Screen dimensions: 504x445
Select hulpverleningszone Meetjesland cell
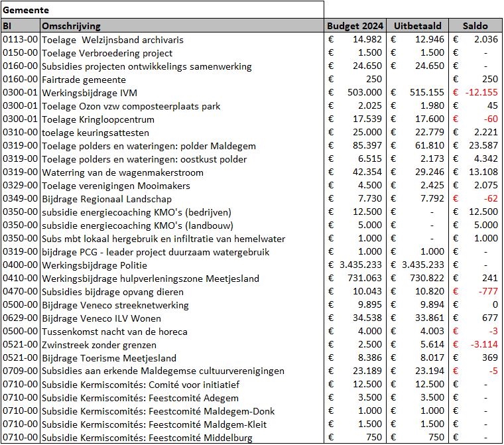182,279
